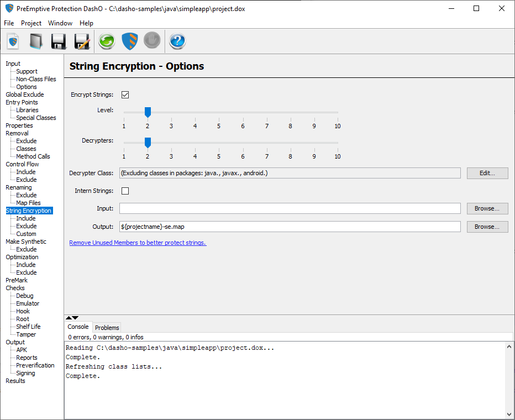Open the Remove Unused Members link
Viewport: 515px width, 420px height.
pyautogui.click(x=138, y=243)
